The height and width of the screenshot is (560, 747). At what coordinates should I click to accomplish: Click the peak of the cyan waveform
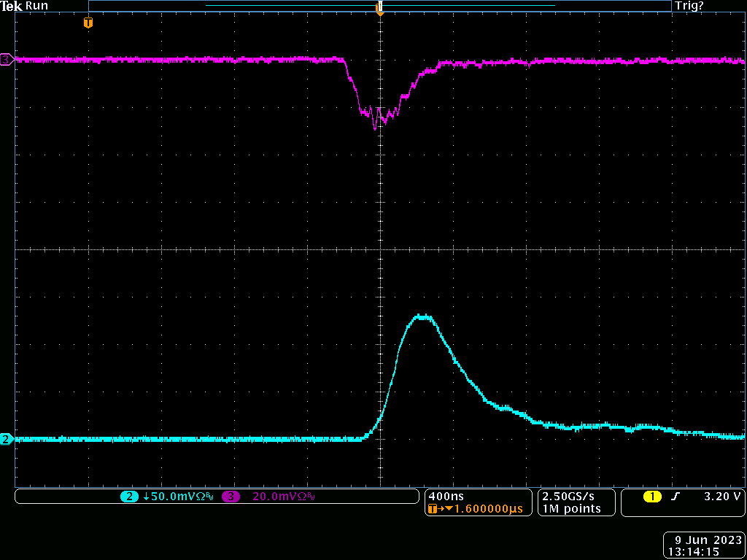coord(422,316)
